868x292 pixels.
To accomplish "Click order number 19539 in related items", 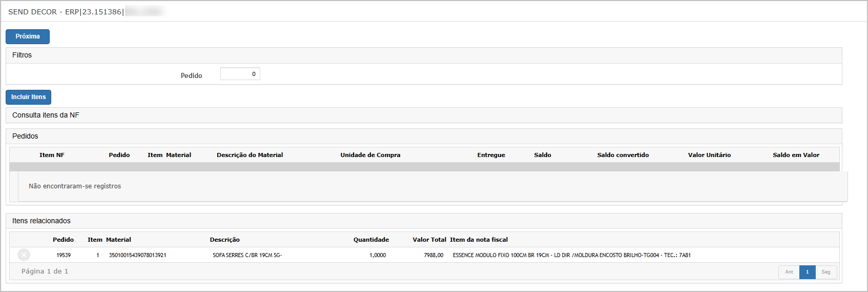I will click(64, 255).
